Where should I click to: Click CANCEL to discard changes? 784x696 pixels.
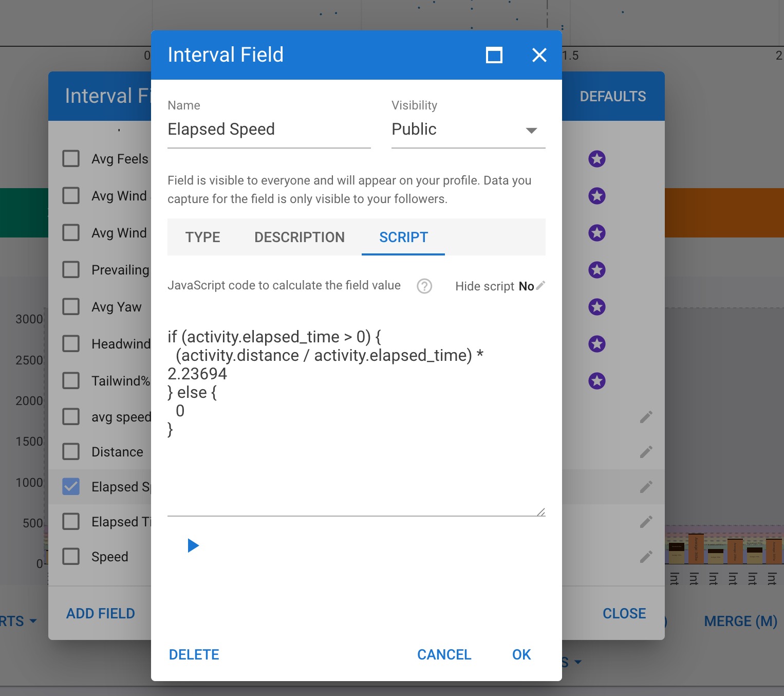pos(444,654)
